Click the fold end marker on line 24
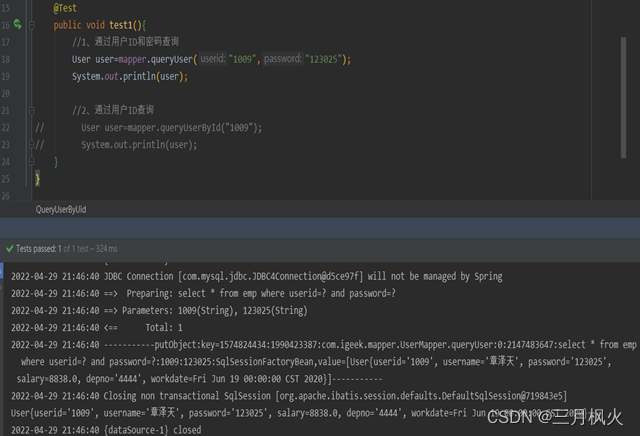640x436 pixels. [31, 162]
